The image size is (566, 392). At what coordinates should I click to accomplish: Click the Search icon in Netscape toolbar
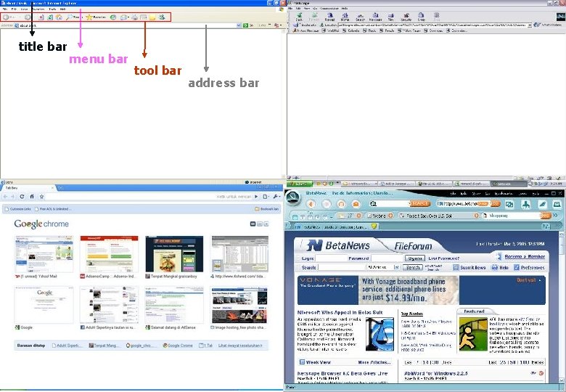(x=360, y=17)
